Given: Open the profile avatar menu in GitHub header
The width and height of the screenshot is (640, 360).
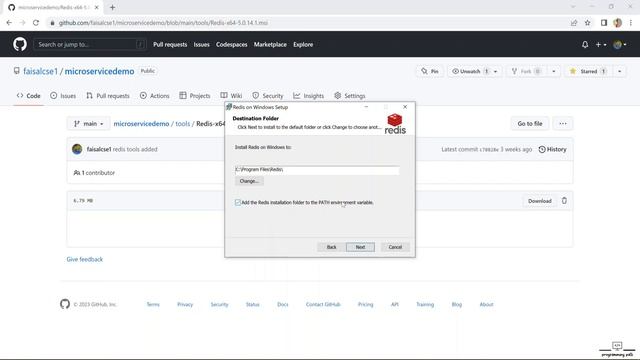Looking at the screenshot, I should tap(620, 44).
